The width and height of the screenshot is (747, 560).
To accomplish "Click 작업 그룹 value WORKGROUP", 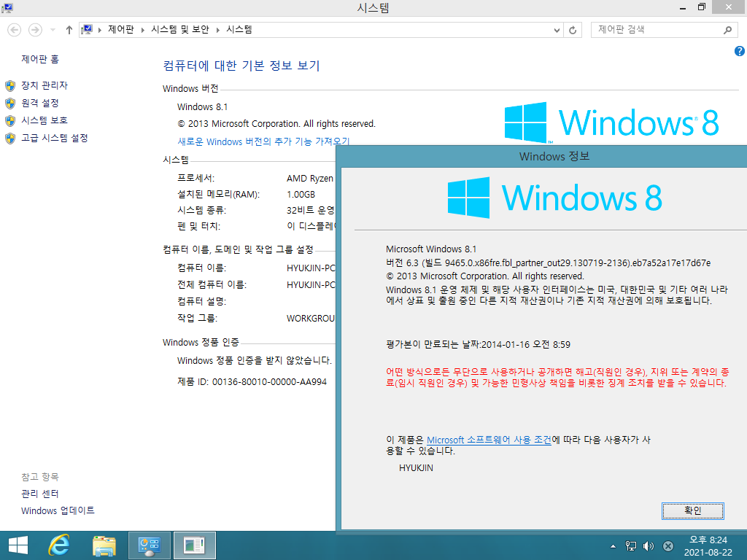I will tap(311, 319).
